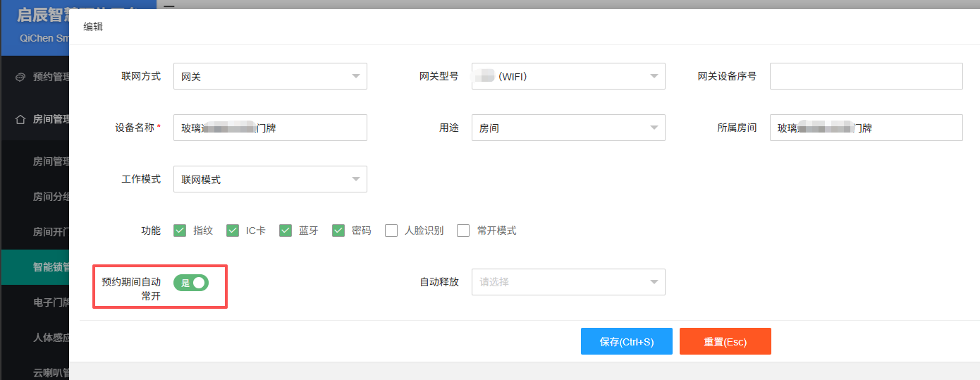
Task: Click the 联网方式 dropdown arrow
Action: [x=356, y=77]
